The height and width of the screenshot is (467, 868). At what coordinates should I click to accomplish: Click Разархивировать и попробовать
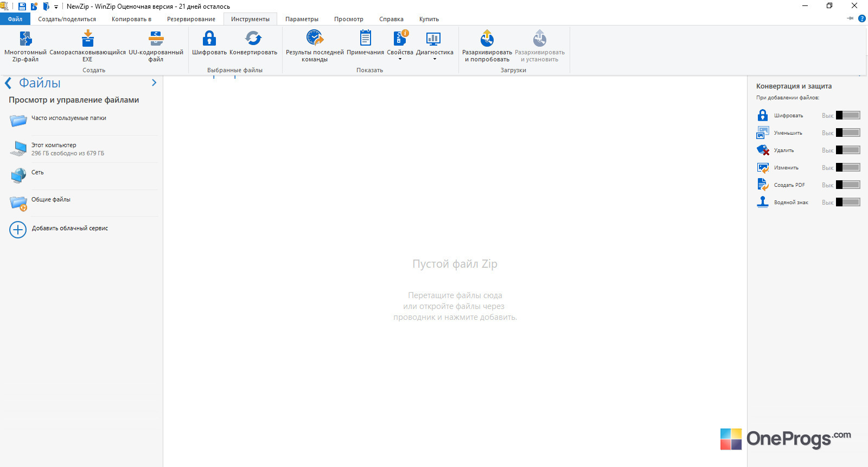tap(487, 46)
